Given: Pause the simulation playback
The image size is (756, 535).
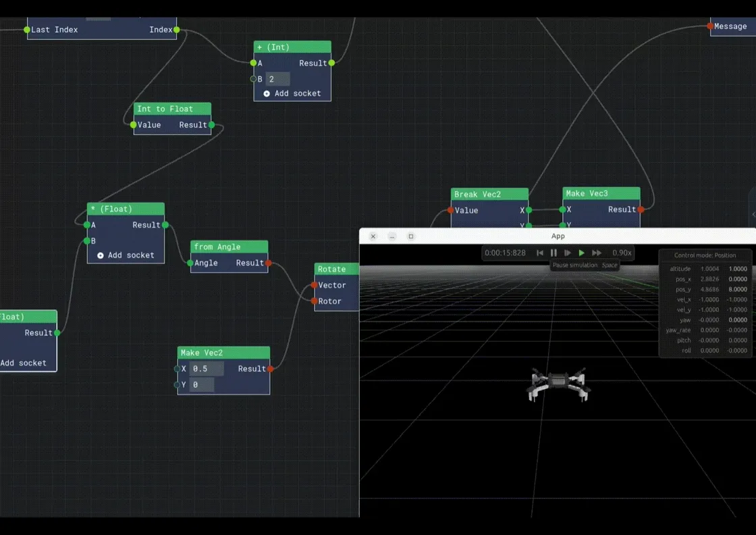Looking at the screenshot, I should click(553, 253).
